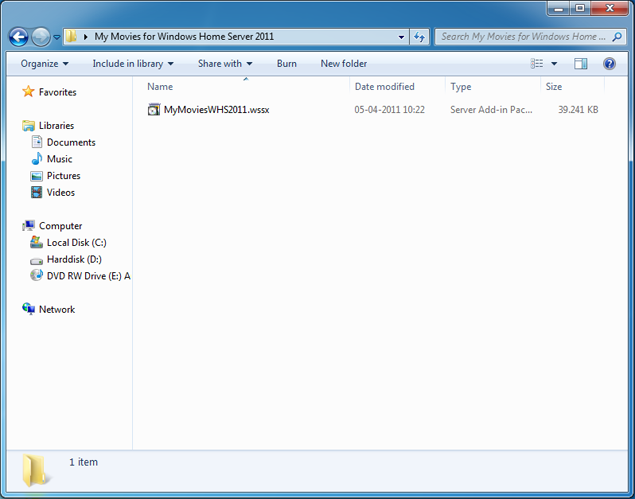Viewport: 635px width, 499px height.
Task: Open the view options dropdown arrow
Action: coord(554,64)
